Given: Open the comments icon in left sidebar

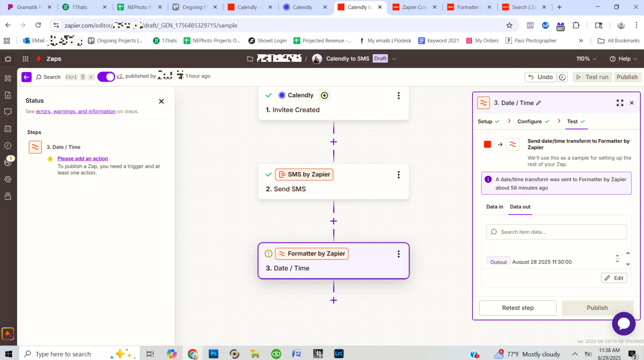Looking at the screenshot, I should [8, 112].
